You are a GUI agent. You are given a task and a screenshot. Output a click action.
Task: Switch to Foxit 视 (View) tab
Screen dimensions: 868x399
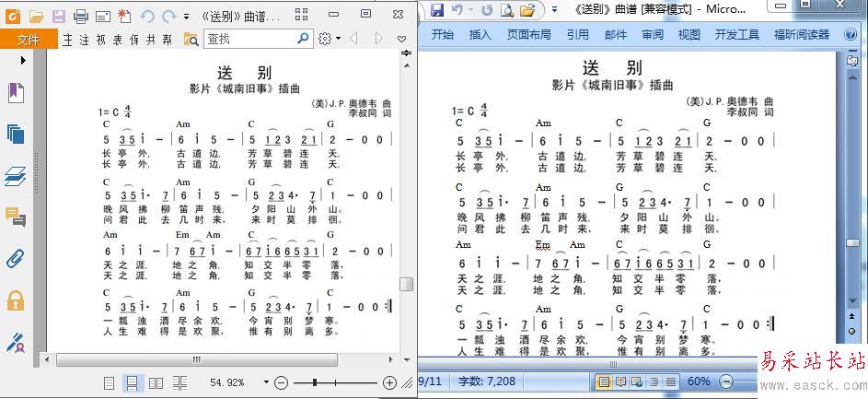(100, 40)
